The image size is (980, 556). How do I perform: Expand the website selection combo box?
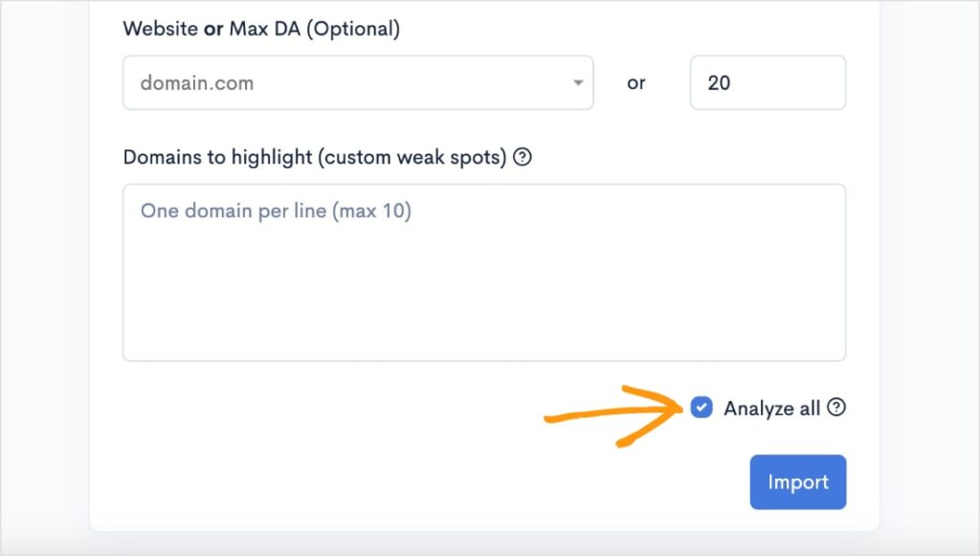358,82
